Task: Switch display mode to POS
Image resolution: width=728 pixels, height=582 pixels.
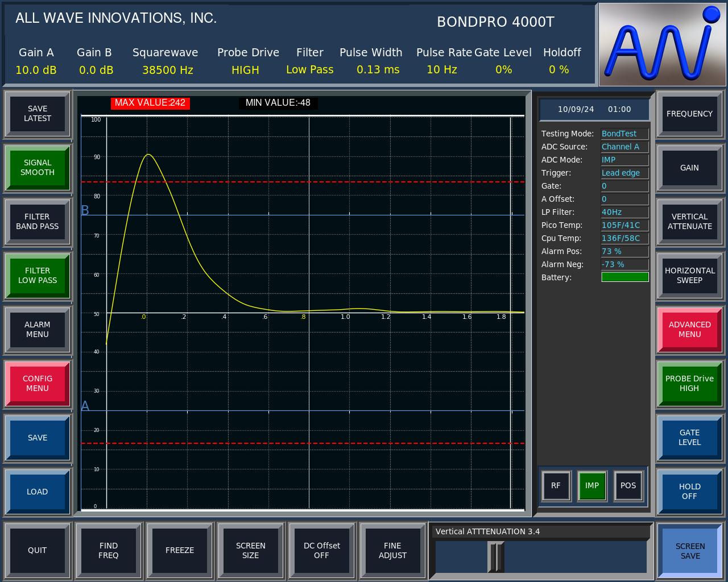Action: pyautogui.click(x=628, y=486)
